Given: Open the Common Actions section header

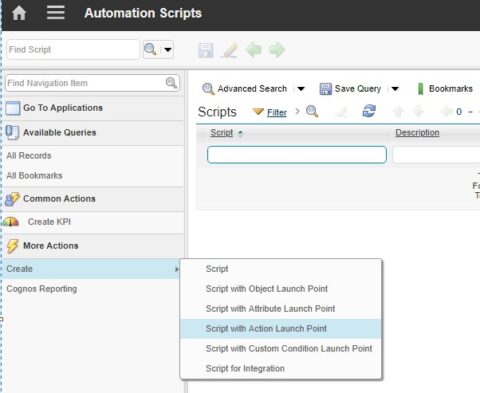Looking at the screenshot, I should click(93, 199).
